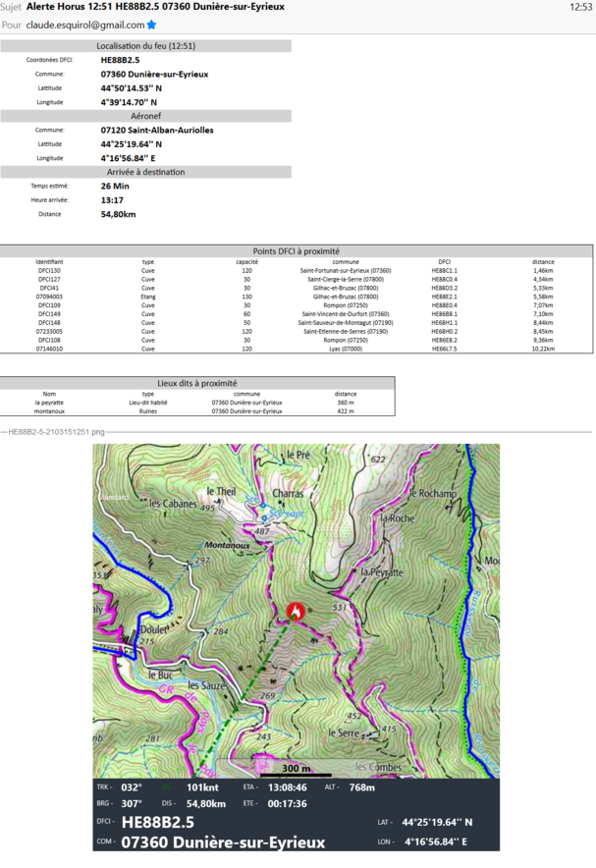Click the Lieux dits à proximité header
This screenshot has height=868, width=596.
click(197, 383)
